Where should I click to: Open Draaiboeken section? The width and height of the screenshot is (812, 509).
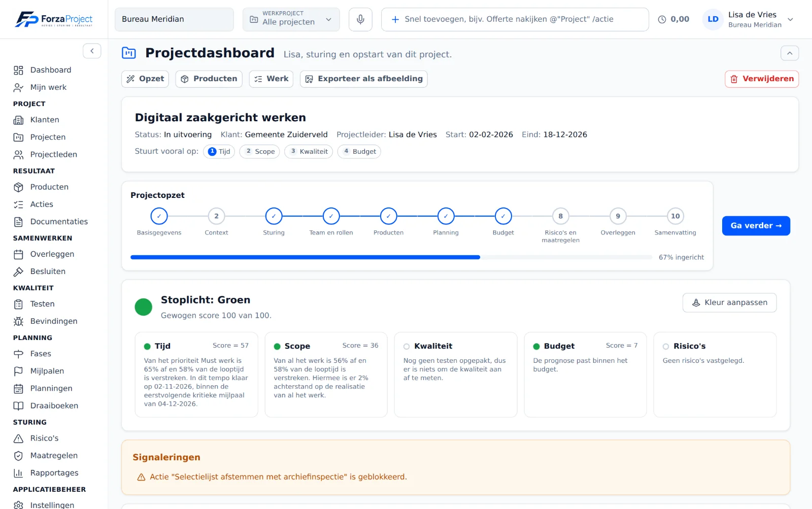[x=54, y=405]
